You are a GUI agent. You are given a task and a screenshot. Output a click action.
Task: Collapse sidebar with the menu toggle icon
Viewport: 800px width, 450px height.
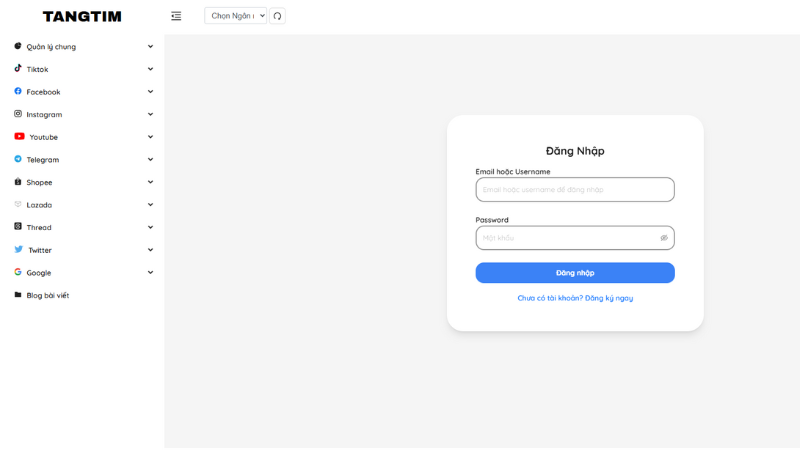[x=176, y=16]
